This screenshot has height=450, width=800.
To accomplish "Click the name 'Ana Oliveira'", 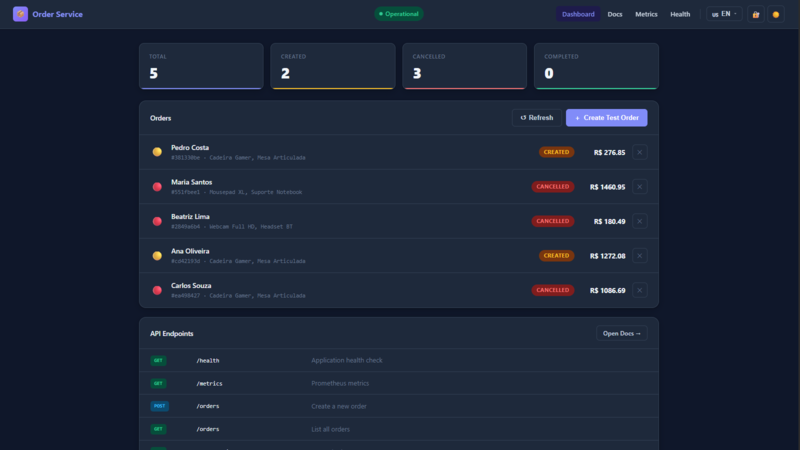I will 190,251.
